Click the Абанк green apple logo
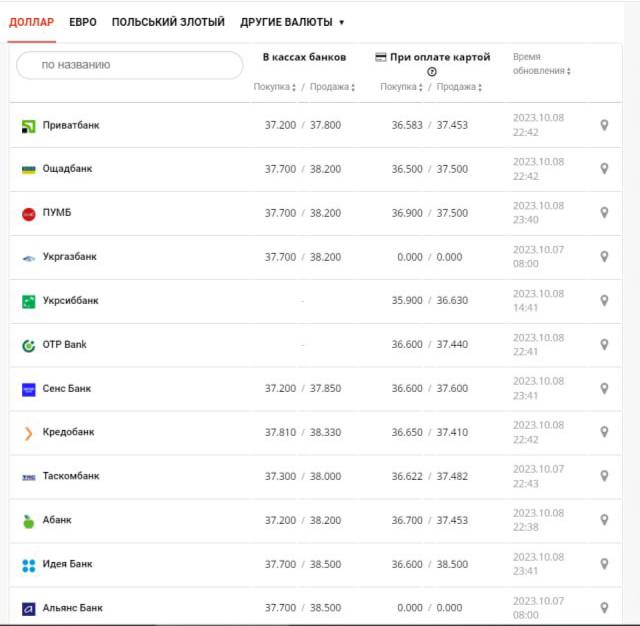Viewport: 640px width, 626px height. point(28,521)
